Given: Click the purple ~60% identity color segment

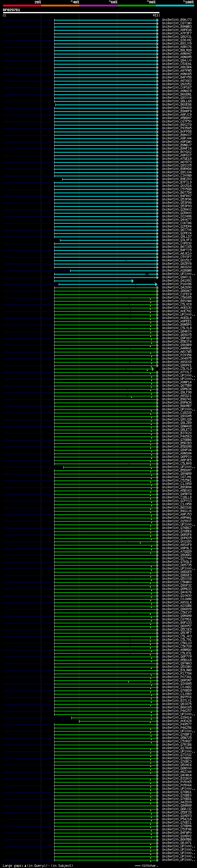Looking at the screenshot, I should tap(99, 6).
